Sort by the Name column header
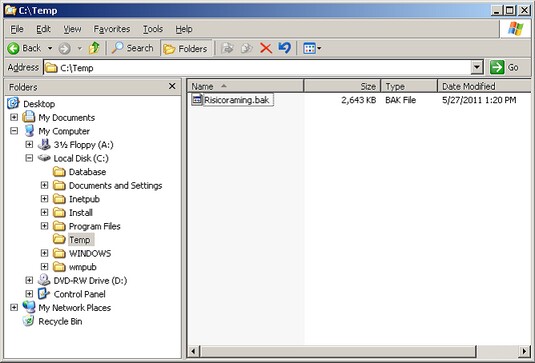The image size is (535, 363). tap(245, 86)
